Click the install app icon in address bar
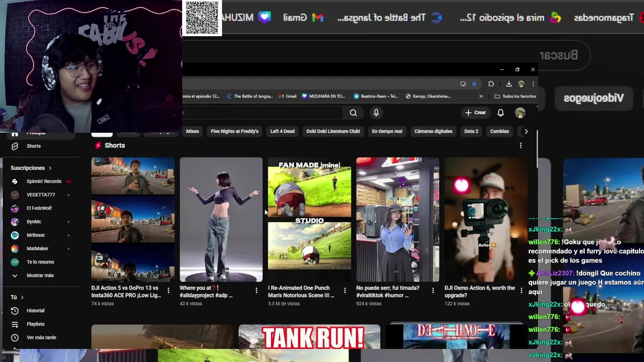This screenshot has height=362, width=644. pyautogui.click(x=463, y=84)
